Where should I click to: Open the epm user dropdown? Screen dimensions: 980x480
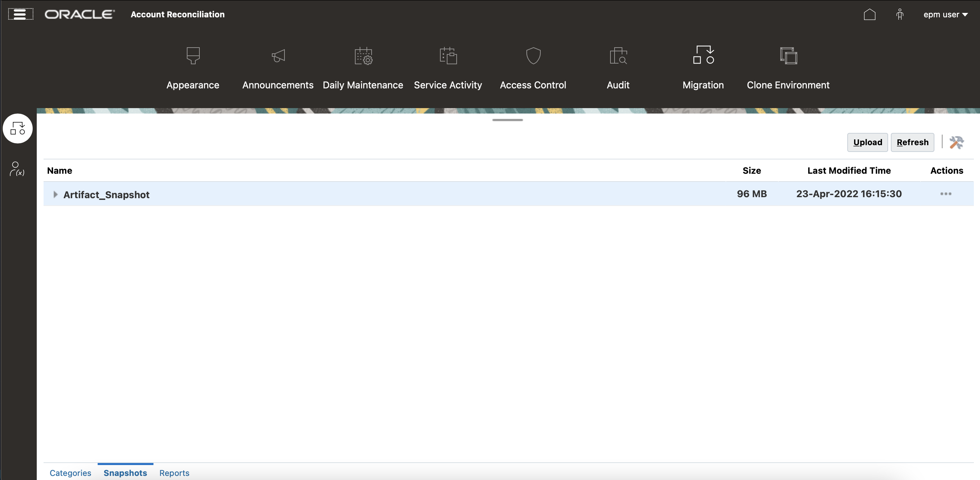(x=946, y=14)
